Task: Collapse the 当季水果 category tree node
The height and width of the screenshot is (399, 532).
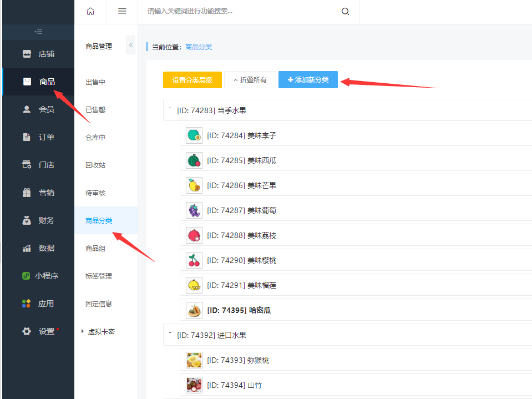Action: tap(170, 108)
